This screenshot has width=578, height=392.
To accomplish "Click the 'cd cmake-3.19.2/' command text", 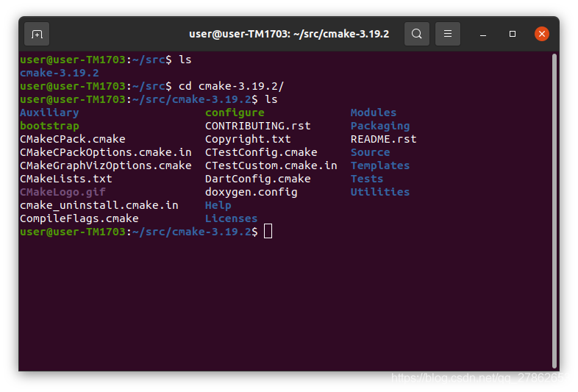I will (232, 86).
